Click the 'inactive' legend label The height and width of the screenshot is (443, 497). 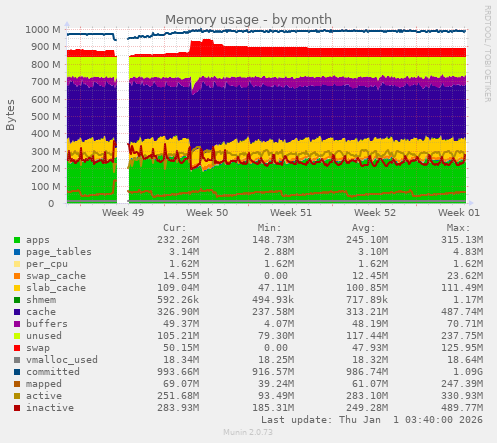50,408
